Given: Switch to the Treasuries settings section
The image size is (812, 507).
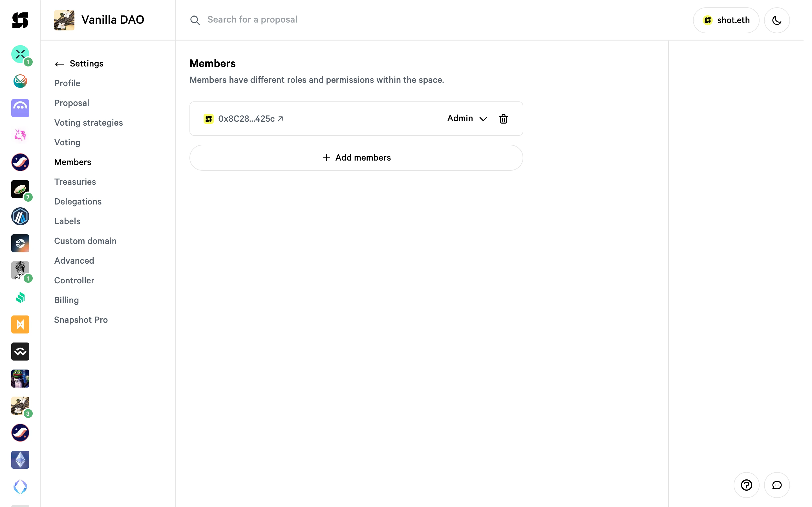Looking at the screenshot, I should point(75,182).
